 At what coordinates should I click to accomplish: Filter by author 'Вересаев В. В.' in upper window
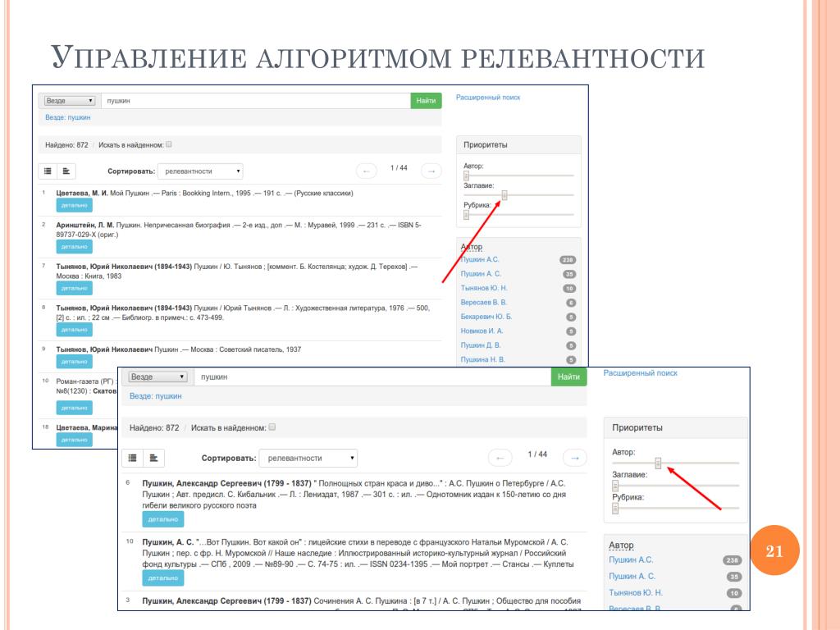[x=484, y=302]
